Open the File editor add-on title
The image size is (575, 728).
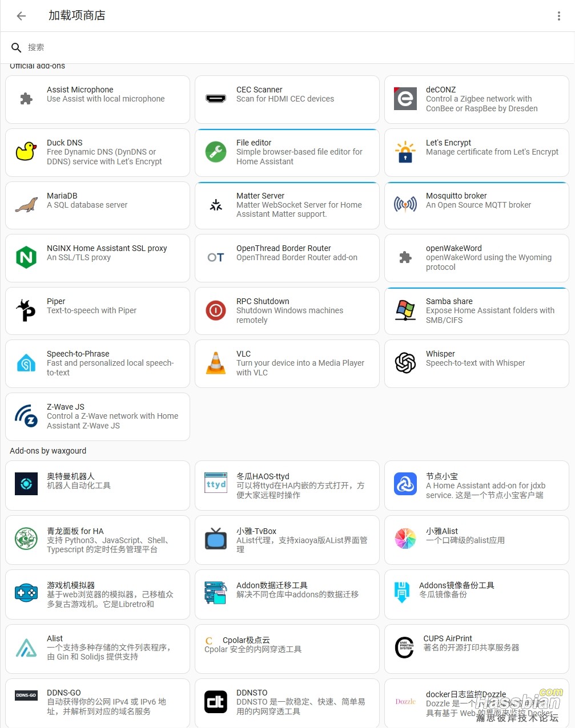[254, 143]
